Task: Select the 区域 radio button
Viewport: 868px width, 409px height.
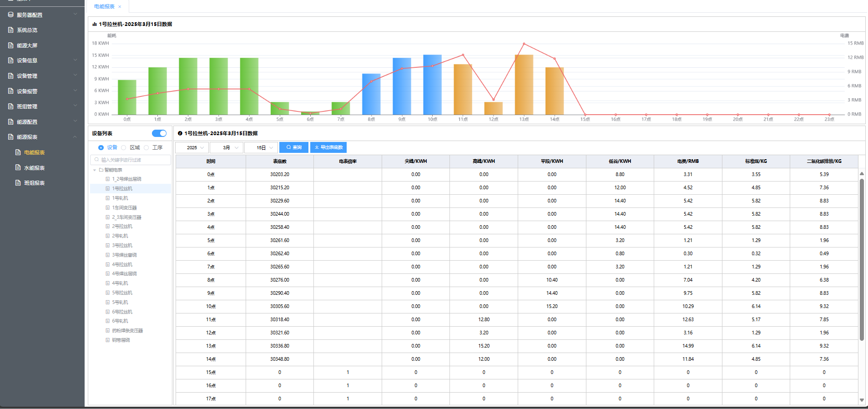Action: point(124,147)
